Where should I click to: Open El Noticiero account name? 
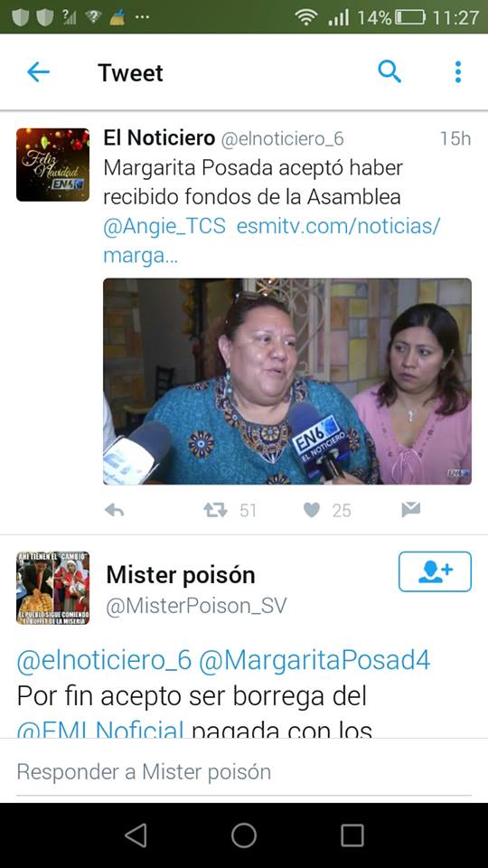point(159,138)
